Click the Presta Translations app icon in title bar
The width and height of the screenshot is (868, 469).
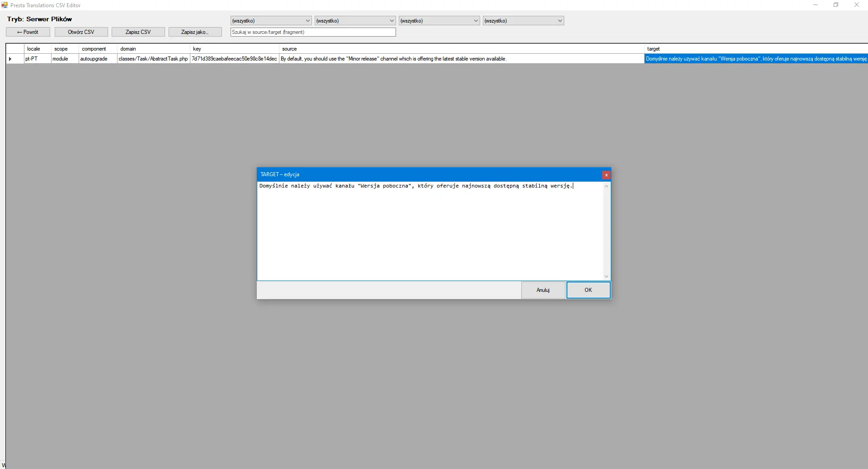click(x=4, y=5)
